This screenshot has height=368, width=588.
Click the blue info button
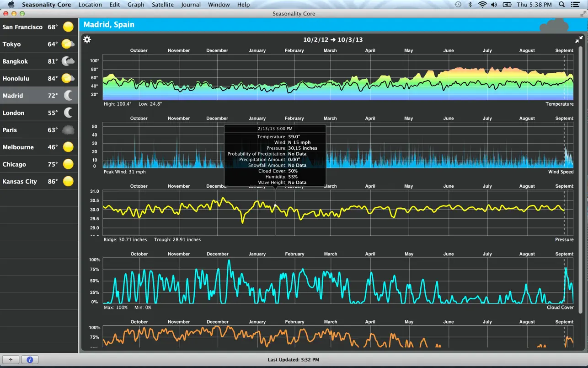click(x=30, y=360)
